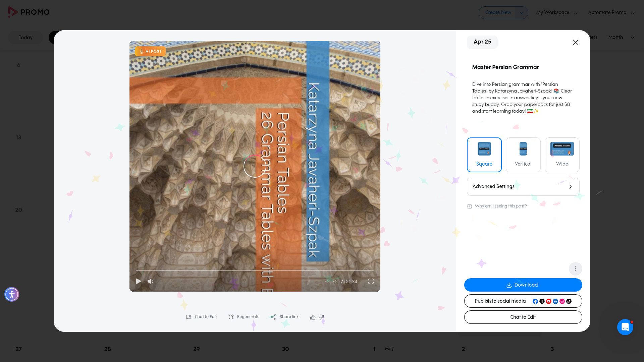The height and width of the screenshot is (362, 644).
Task: Open Chat to Edit in the side panel
Action: pyautogui.click(x=523, y=317)
